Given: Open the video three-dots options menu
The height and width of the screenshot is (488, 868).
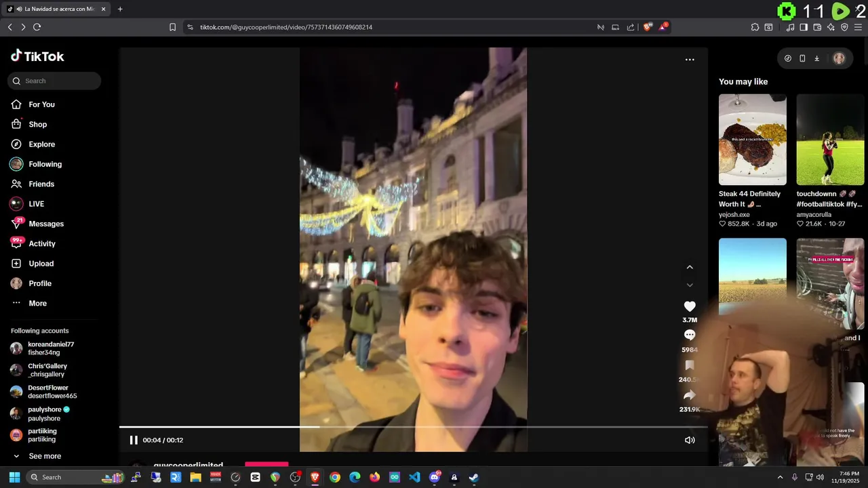Looking at the screenshot, I should 690,60.
